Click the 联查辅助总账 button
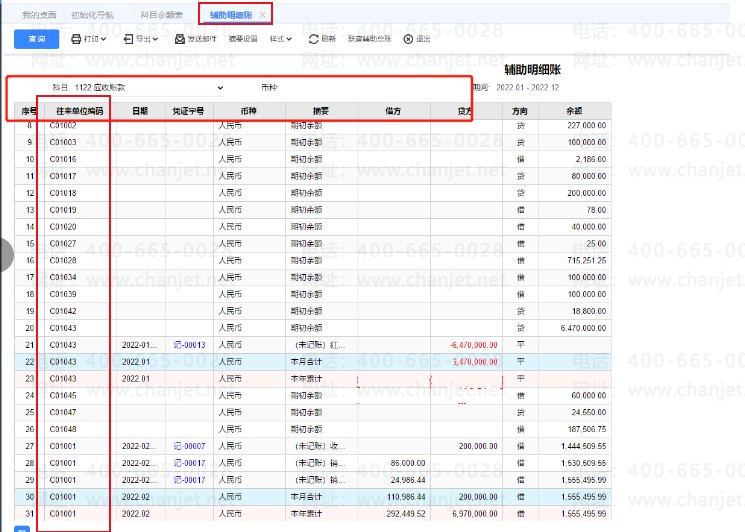This screenshot has width=745, height=532. click(x=370, y=39)
